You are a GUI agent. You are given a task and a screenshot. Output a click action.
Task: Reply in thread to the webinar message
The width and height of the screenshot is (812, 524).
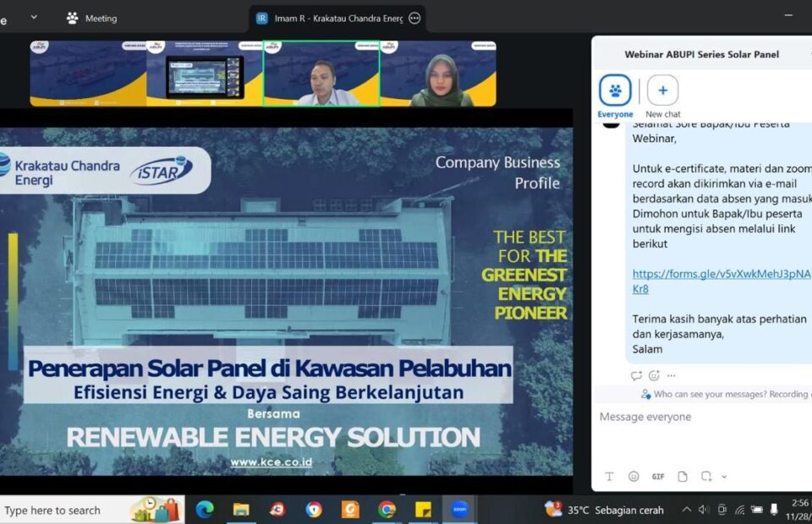(x=636, y=375)
